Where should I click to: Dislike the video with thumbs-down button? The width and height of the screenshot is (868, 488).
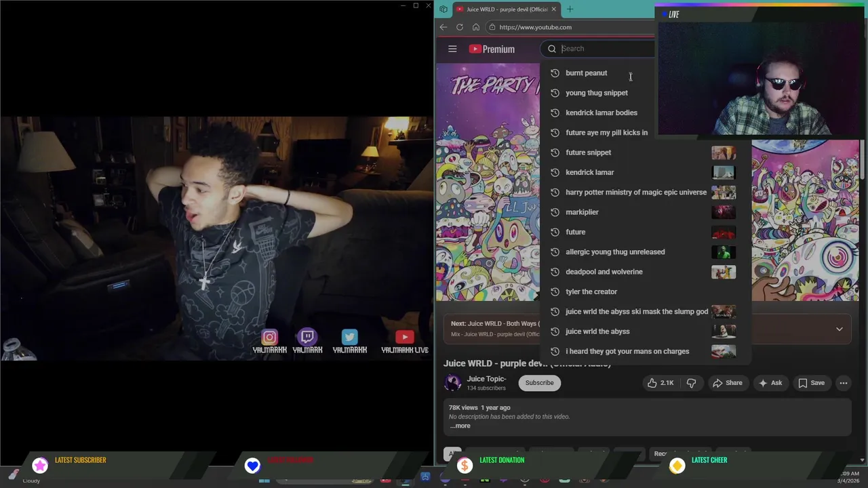(691, 383)
